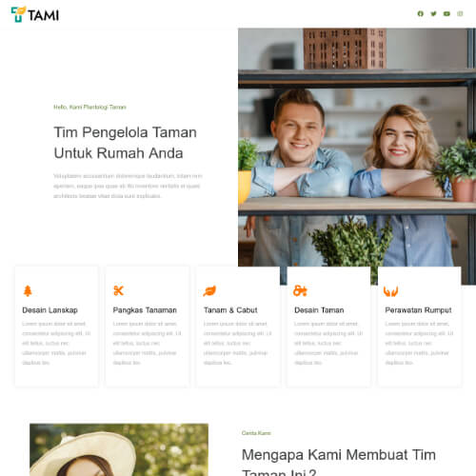Open the Twitter social icon
Screen dimensions: 476x476
pos(433,13)
